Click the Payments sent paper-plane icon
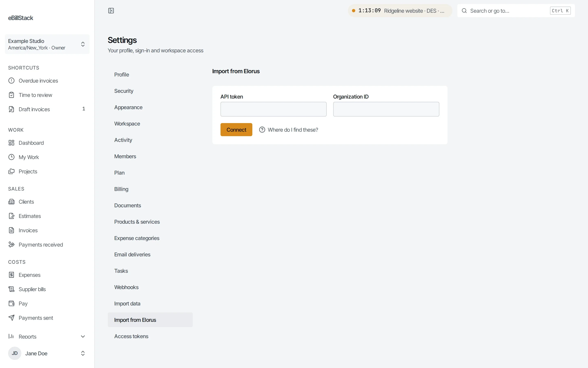 click(11, 318)
